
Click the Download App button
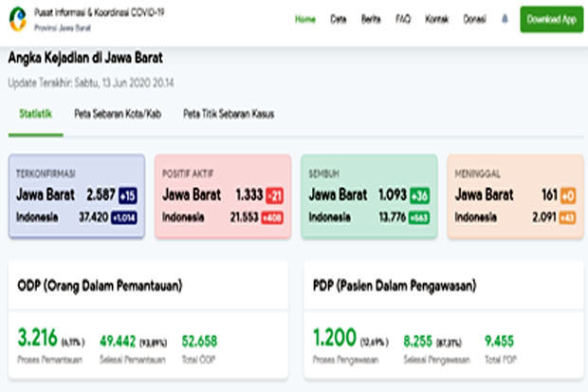click(552, 19)
